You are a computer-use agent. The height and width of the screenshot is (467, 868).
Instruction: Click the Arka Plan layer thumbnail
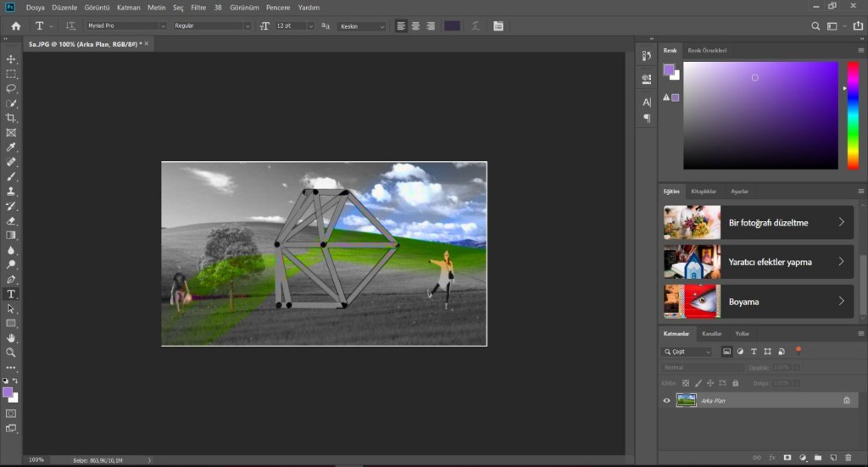686,400
